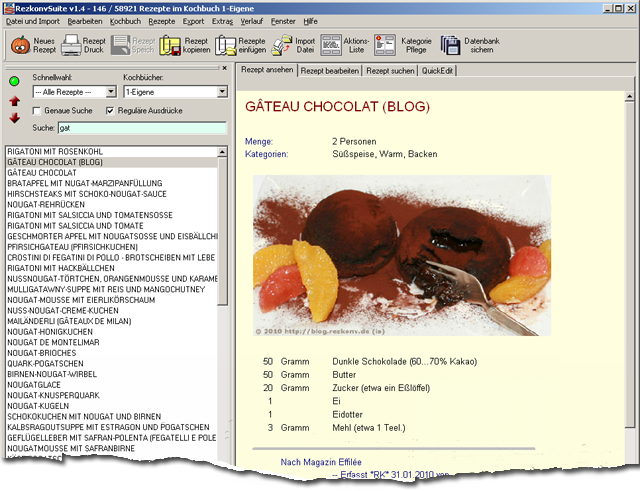640x491 pixels.
Task: Select HIRSCHSTEAKS MIT SCHOKO-NOUGAT-SAUCE
Action: 112,194
